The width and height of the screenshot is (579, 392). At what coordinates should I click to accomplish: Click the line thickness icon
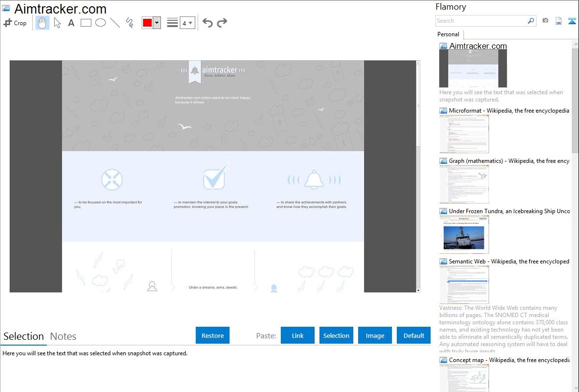pos(172,23)
